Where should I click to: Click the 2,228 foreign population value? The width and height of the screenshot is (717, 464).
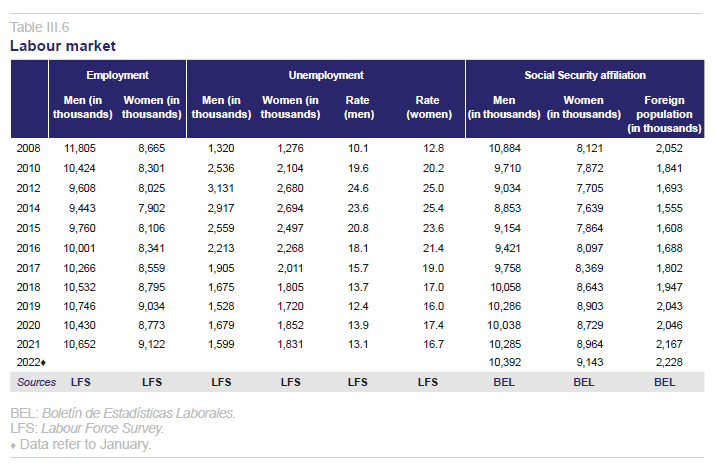pos(667,361)
